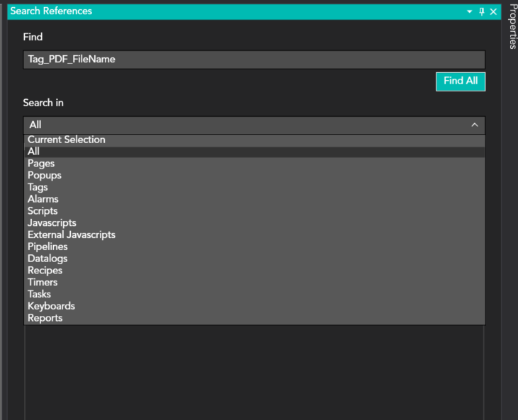Pick Javascripts in the Search in list
The height and width of the screenshot is (420, 518).
point(52,223)
